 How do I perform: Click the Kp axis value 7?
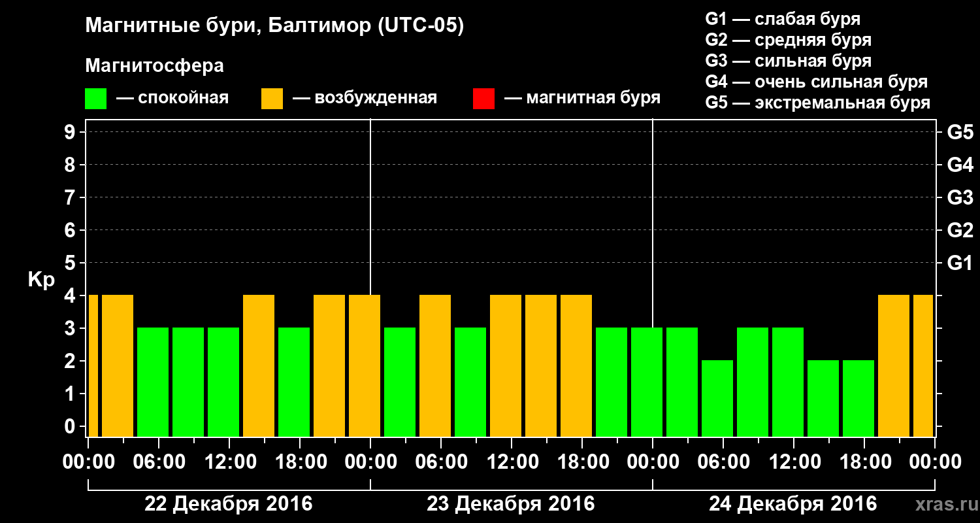coord(71,197)
